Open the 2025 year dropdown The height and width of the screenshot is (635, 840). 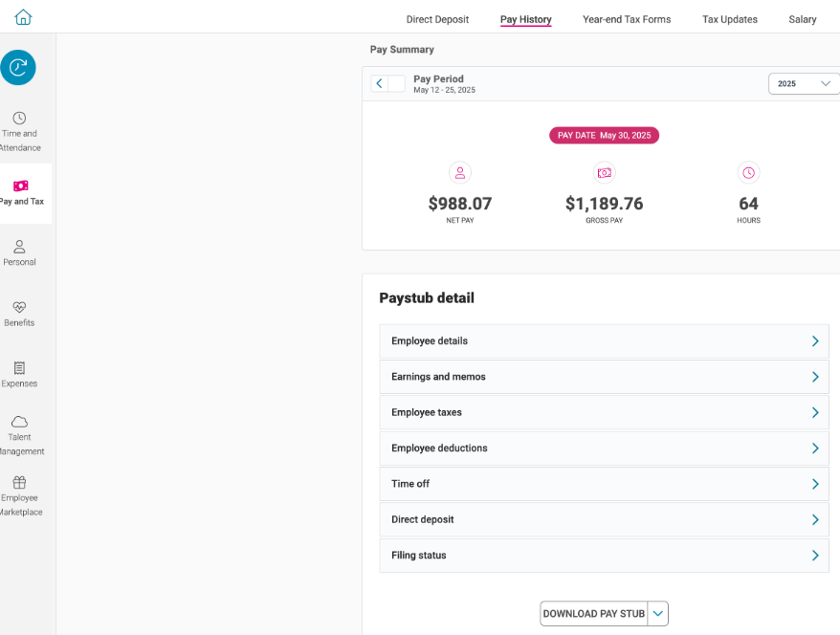[804, 84]
